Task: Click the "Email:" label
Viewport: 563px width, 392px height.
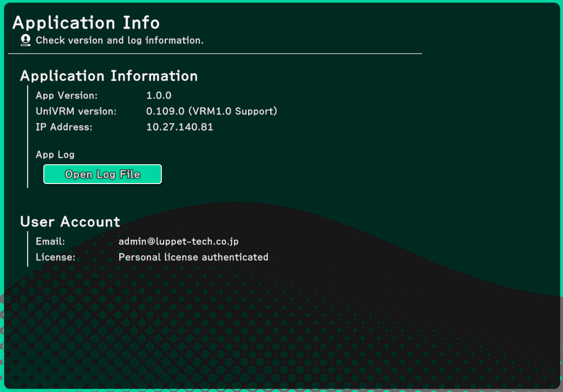Action: tap(50, 241)
